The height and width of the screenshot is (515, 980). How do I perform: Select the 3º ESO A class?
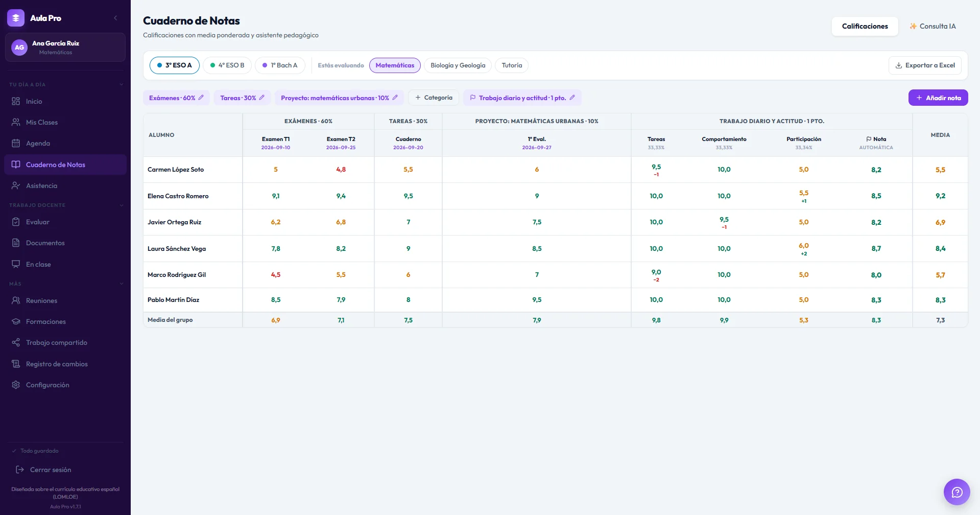pos(175,65)
